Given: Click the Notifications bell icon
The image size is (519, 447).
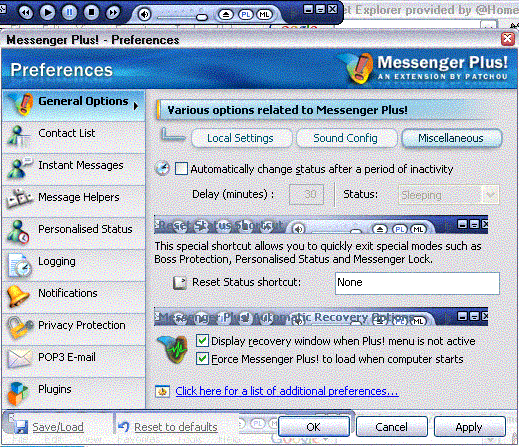Looking at the screenshot, I should click(x=18, y=296).
